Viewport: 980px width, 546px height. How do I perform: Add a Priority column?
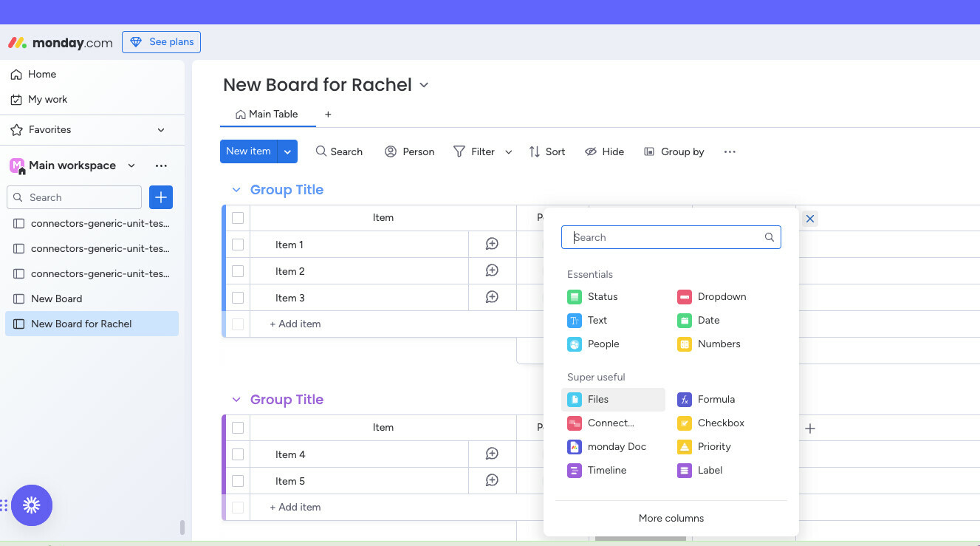pos(705,446)
